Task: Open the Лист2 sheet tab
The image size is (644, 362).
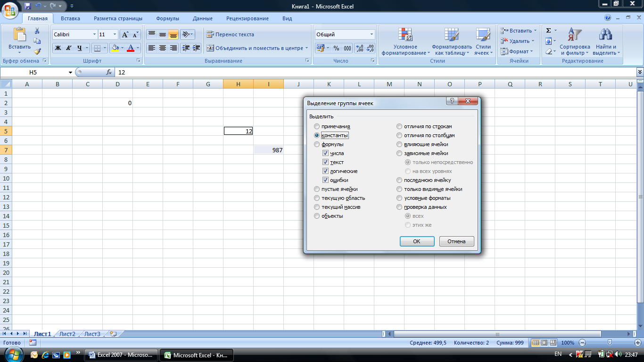Action: pyautogui.click(x=67, y=334)
